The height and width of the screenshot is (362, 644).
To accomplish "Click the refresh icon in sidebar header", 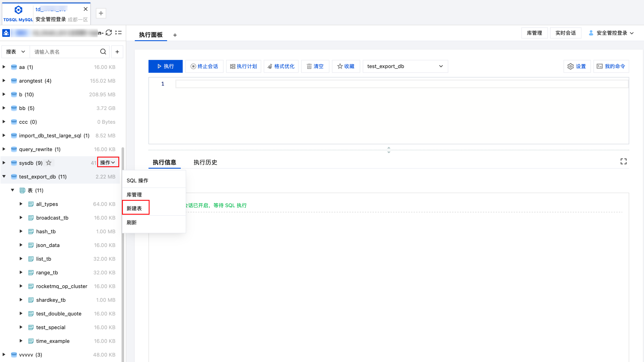I will [109, 33].
